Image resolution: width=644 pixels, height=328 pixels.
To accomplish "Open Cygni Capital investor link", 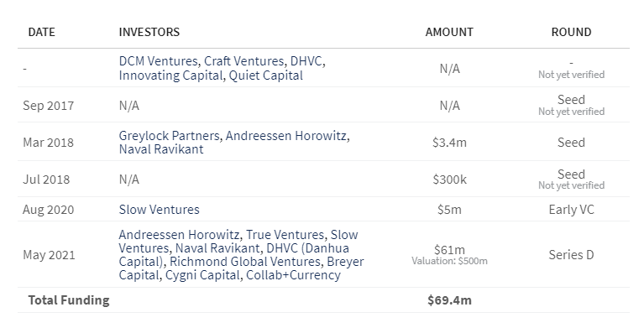I will coord(202,275).
